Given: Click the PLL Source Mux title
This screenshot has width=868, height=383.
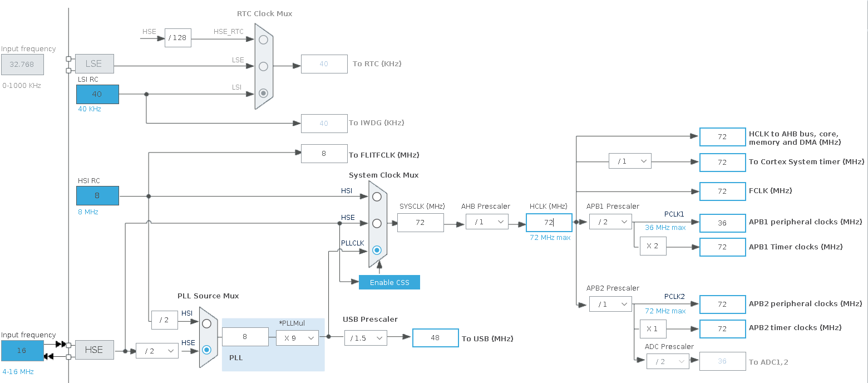Looking at the screenshot, I should coord(208,296).
